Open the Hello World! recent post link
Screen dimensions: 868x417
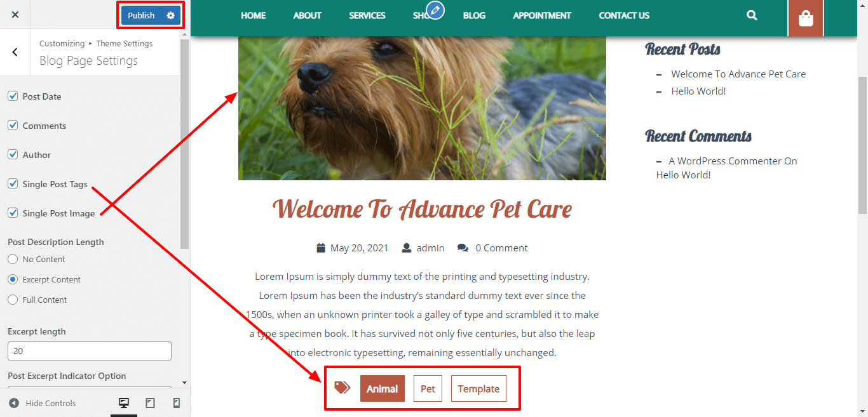tap(698, 91)
